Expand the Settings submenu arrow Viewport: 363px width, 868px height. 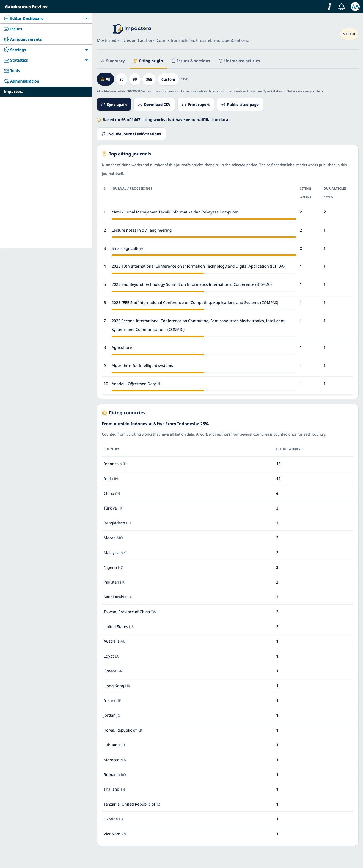pyautogui.click(x=87, y=50)
